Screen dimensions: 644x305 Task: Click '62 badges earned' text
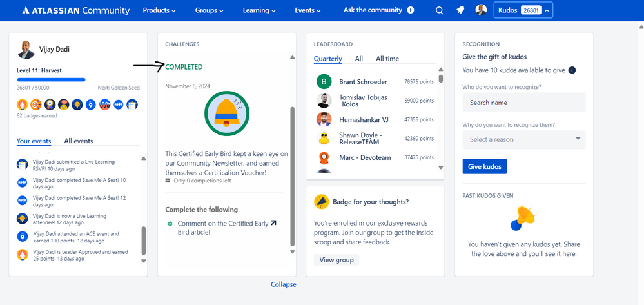point(37,116)
